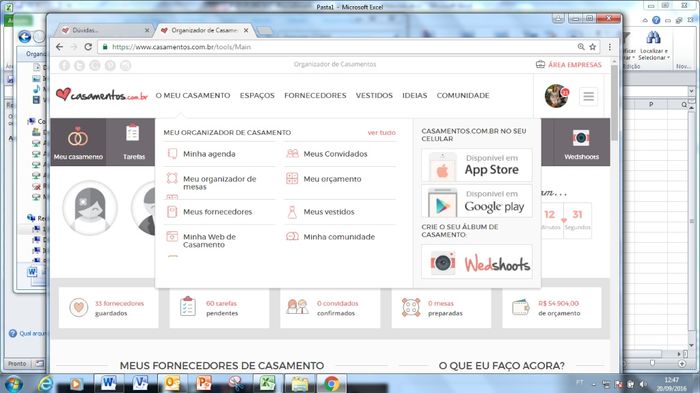Open Meu organizador de mesas

point(220,183)
